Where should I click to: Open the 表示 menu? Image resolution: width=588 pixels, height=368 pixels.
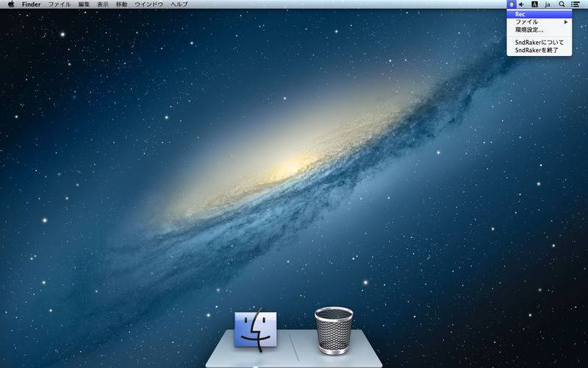(x=103, y=4)
